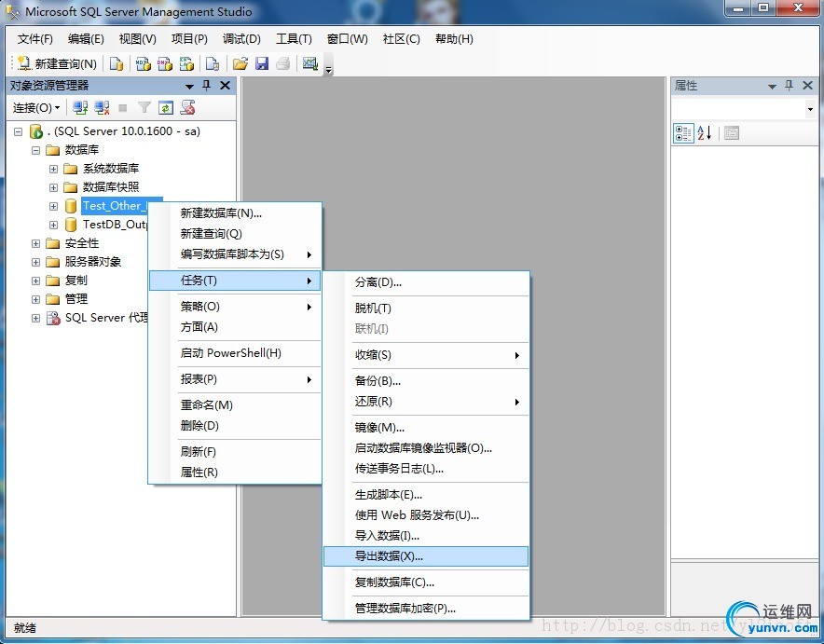This screenshot has width=824, height=644.
Task: Choose 复制数据库(C)... in the tasks submenu
Action: pos(426,582)
